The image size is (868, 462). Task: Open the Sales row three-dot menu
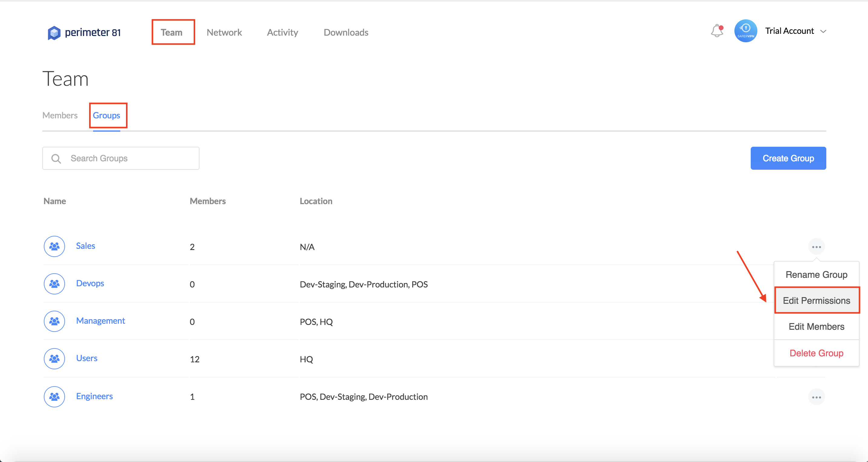pyautogui.click(x=816, y=247)
